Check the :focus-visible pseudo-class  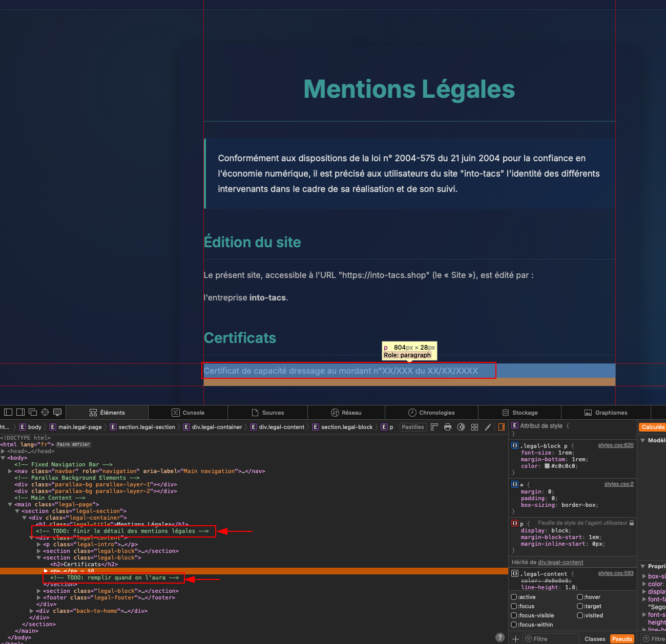tap(514, 615)
